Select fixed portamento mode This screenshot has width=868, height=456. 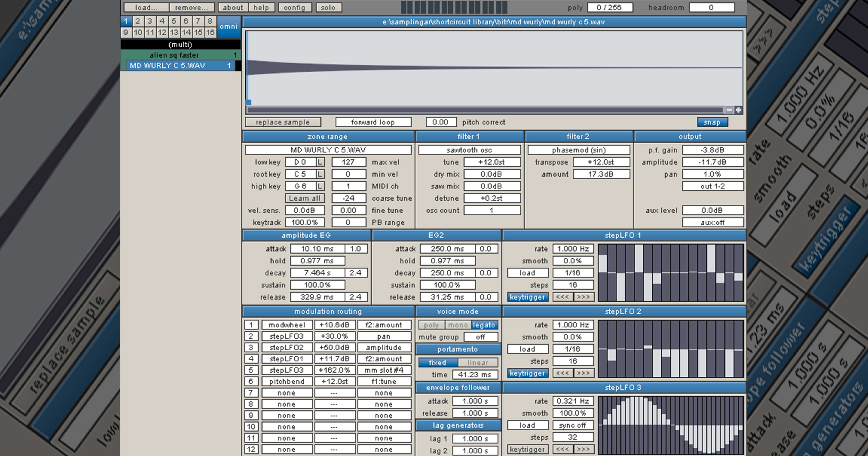(x=438, y=363)
